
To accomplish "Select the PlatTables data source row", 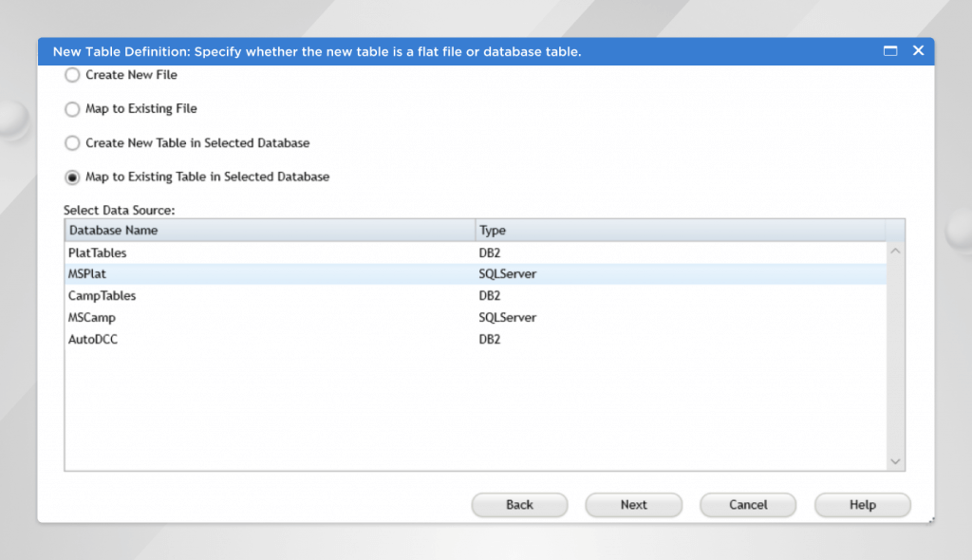I will coord(98,253).
